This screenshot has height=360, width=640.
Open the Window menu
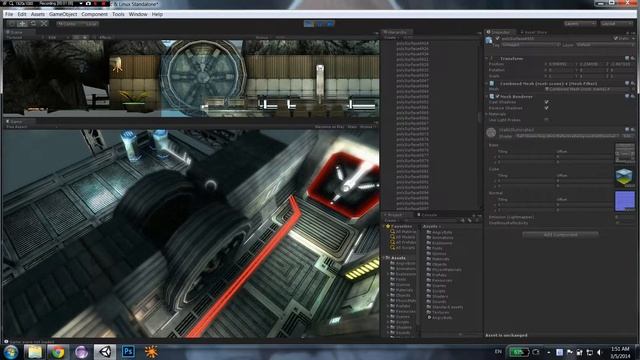pyautogui.click(x=138, y=14)
